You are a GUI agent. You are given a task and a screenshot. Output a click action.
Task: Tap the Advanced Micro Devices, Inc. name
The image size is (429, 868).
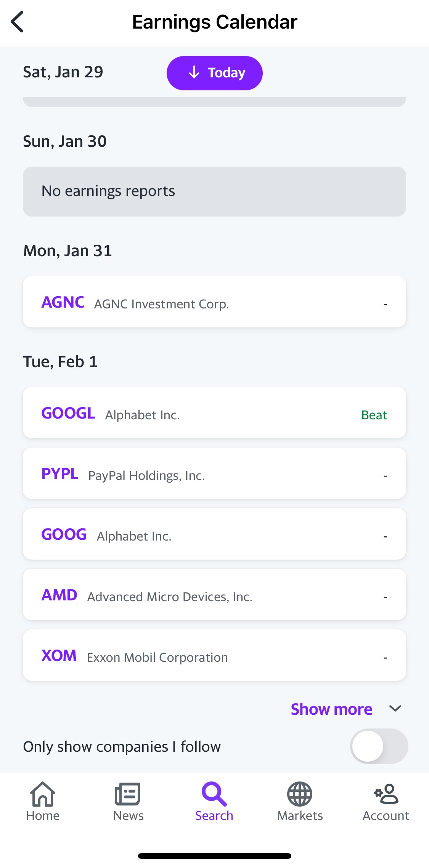click(x=170, y=597)
